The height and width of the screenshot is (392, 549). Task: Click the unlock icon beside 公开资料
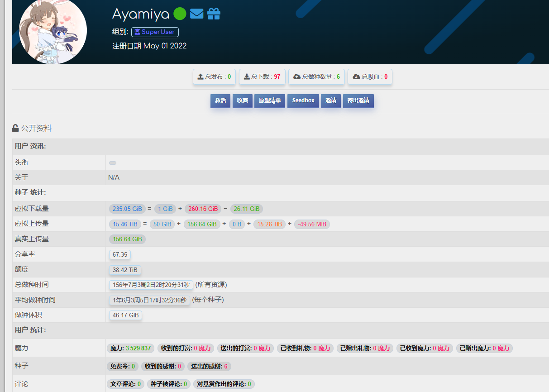click(15, 128)
